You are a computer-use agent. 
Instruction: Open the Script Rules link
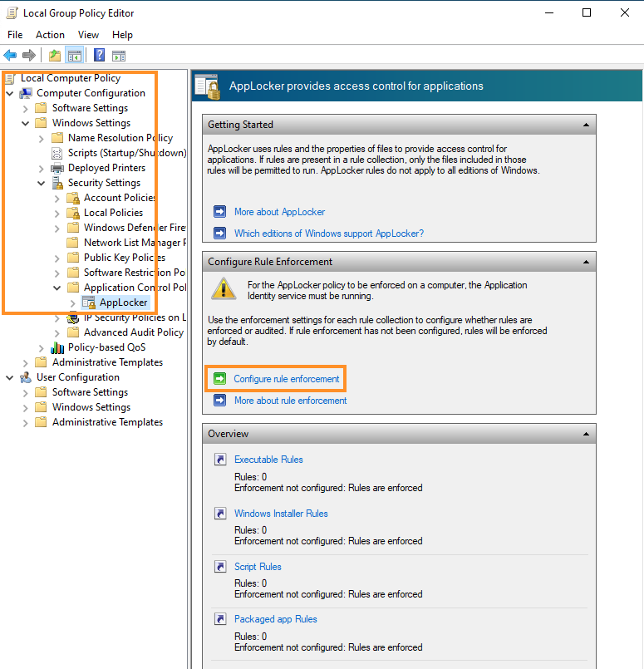point(258,567)
